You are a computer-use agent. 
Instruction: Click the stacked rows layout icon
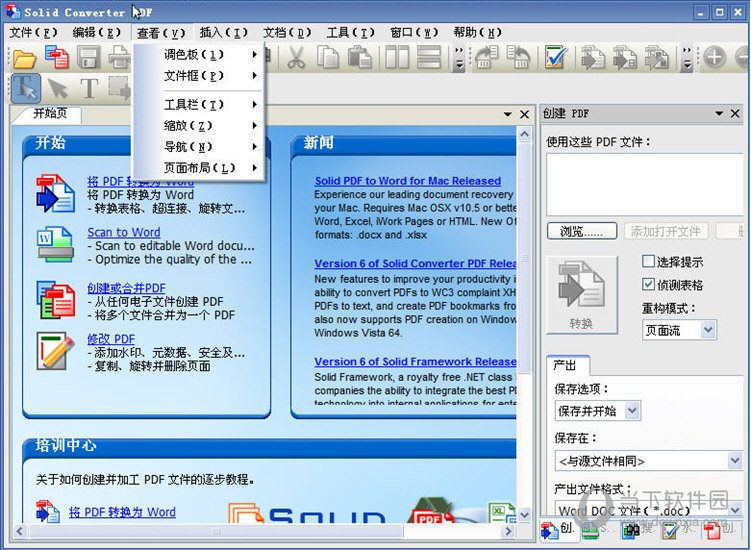coord(429,57)
